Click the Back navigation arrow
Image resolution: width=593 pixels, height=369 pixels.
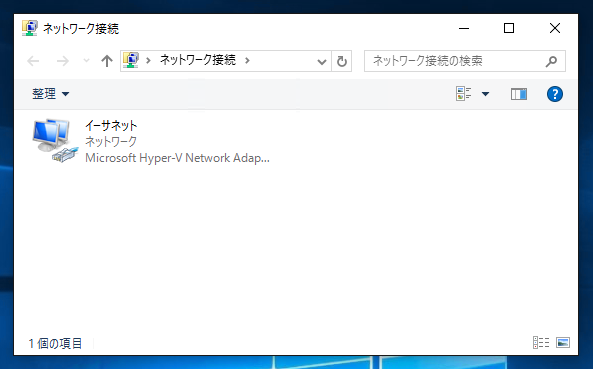[33, 61]
